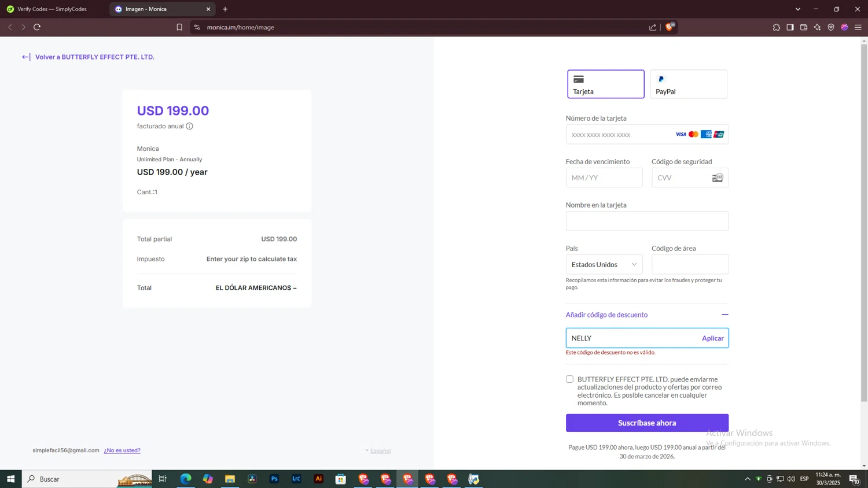Screen dimensions: 868x488
Task: Click the billing info circle icon
Action: 189,126
